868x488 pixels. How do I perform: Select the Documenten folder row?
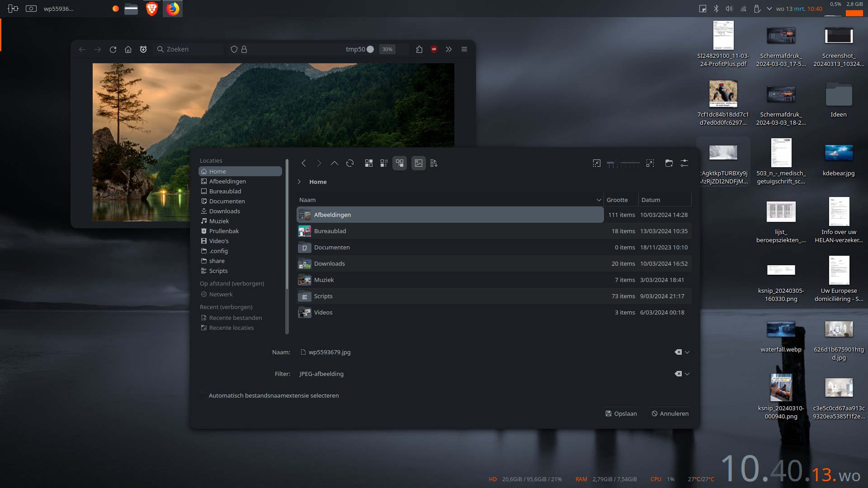coord(494,247)
